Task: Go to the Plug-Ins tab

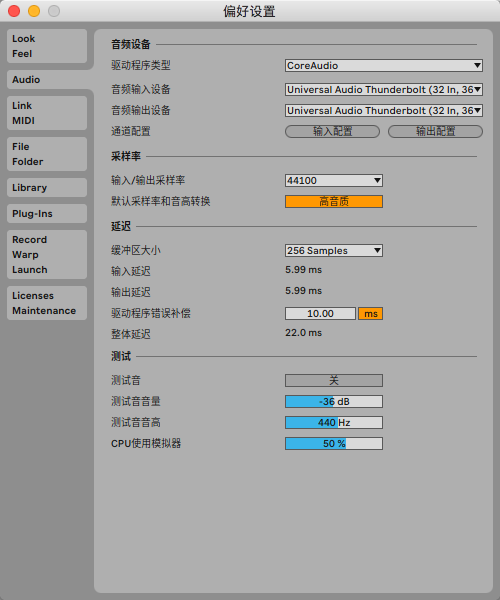Action: [x=47, y=214]
